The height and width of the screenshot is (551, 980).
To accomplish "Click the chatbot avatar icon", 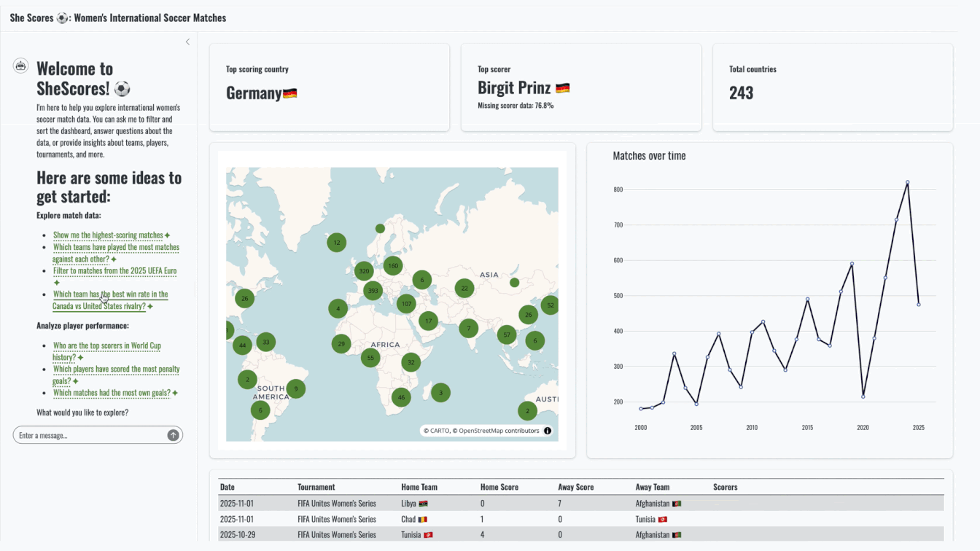I will 21,66.
